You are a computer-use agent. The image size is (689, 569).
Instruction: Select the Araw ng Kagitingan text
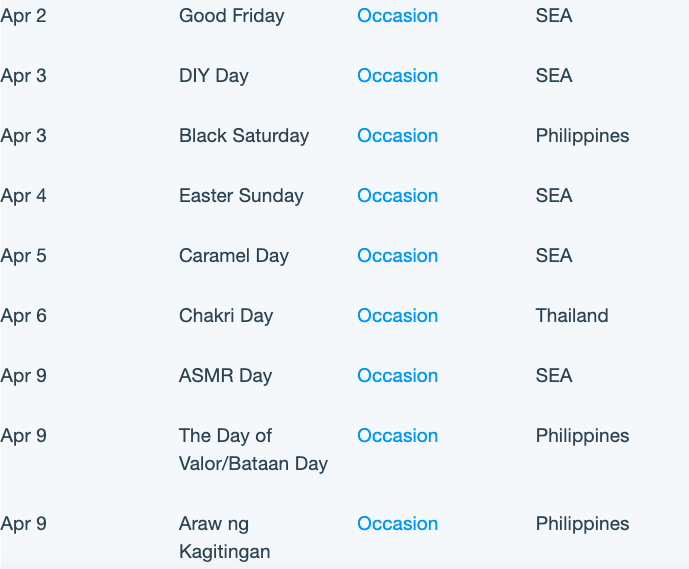pyautogui.click(x=225, y=538)
